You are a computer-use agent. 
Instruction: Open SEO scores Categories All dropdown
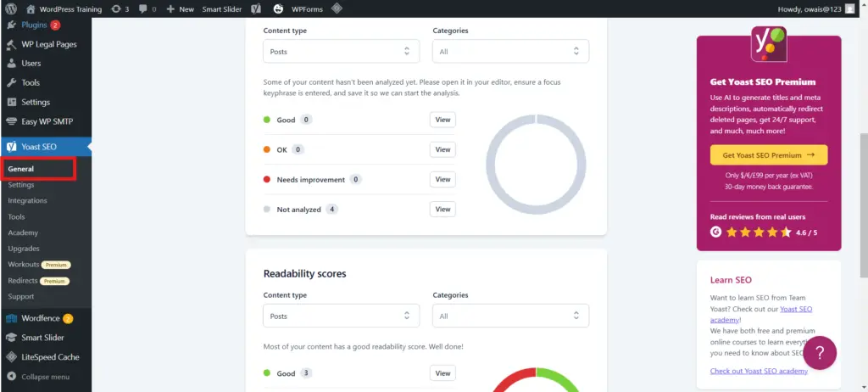pos(510,52)
